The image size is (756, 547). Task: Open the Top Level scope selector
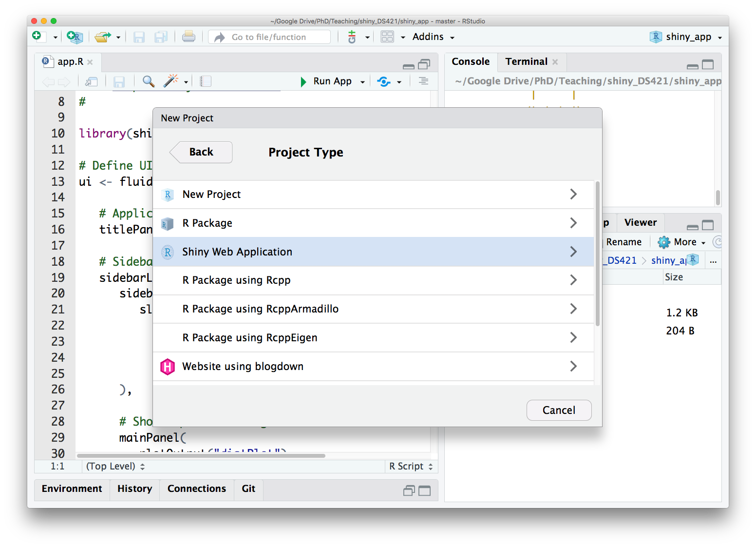(x=115, y=467)
